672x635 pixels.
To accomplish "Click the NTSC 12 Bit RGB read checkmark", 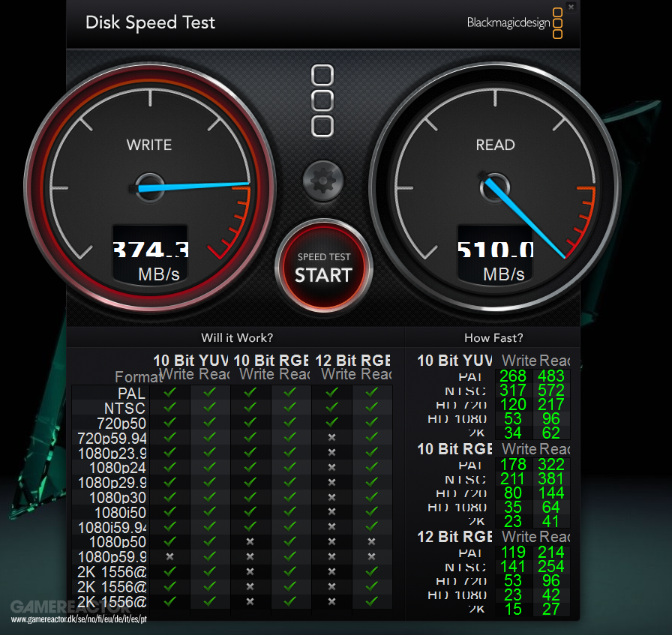I will coord(372,406).
